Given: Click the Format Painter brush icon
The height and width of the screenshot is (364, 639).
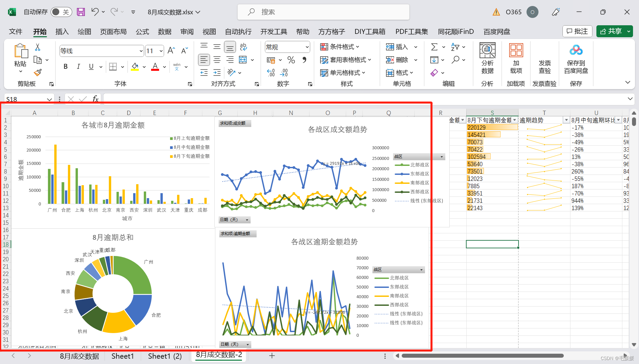Looking at the screenshot, I should point(38,72).
